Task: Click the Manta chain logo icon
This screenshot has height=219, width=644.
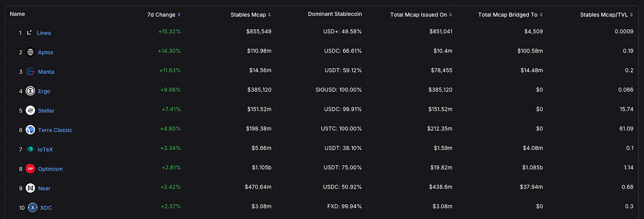Action: pyautogui.click(x=30, y=72)
